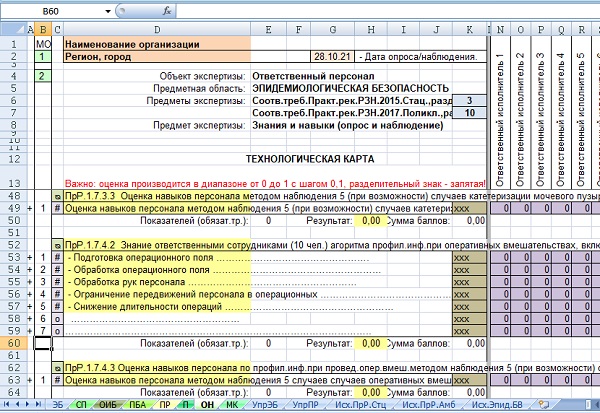Image resolution: width=600 pixels, height=413 pixels.
Task: Click the small icon in cell C62
Action: pyautogui.click(x=57, y=368)
